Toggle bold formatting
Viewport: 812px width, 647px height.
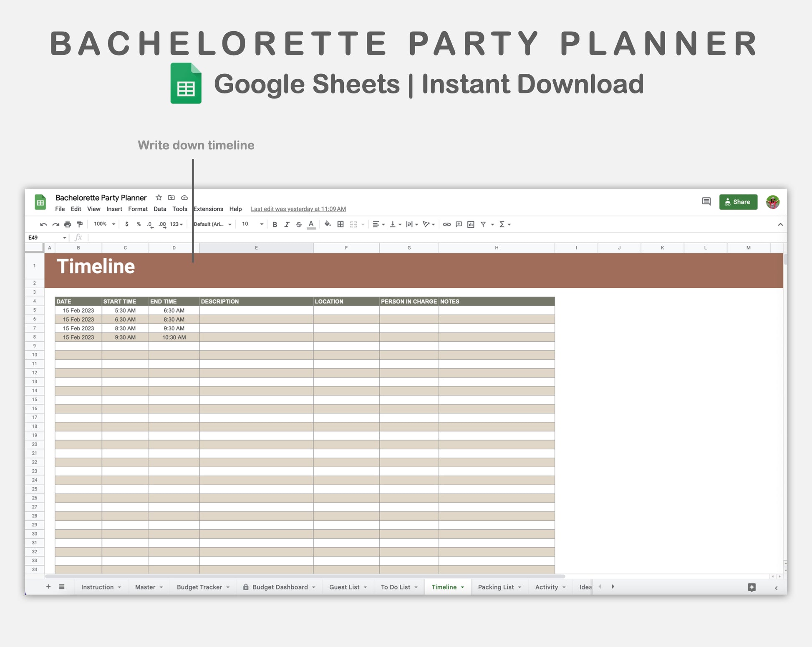tap(275, 224)
